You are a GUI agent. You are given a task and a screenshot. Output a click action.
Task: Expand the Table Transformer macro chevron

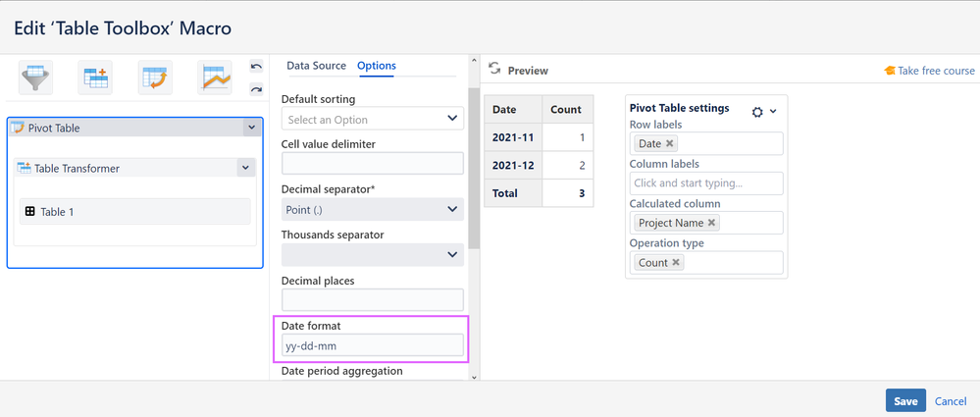(x=245, y=169)
